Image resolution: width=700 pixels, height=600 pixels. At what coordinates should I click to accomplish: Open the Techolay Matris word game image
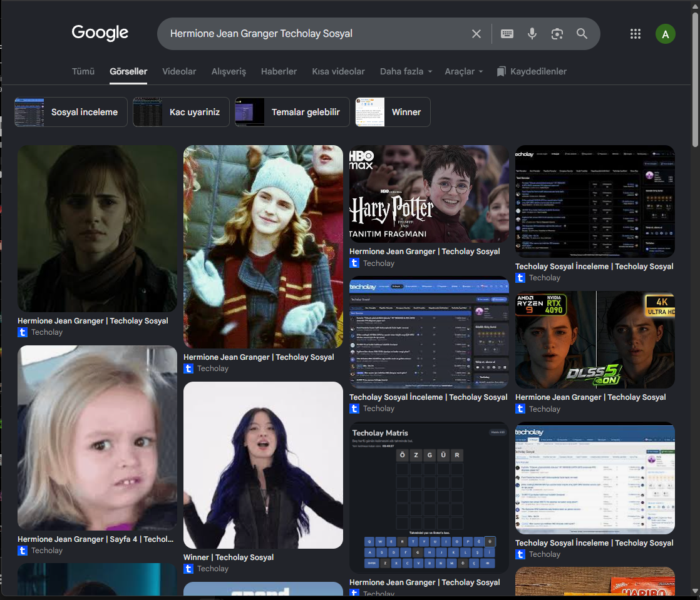(429, 497)
